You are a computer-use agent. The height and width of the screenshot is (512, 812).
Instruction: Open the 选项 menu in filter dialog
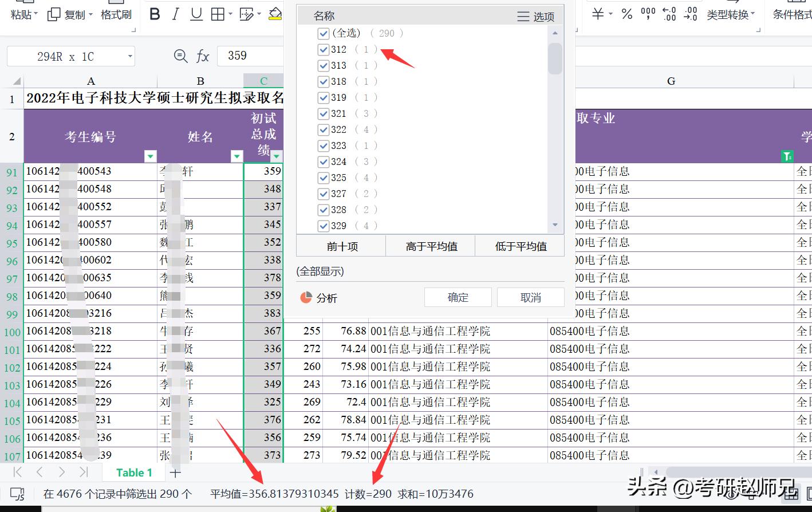535,17
